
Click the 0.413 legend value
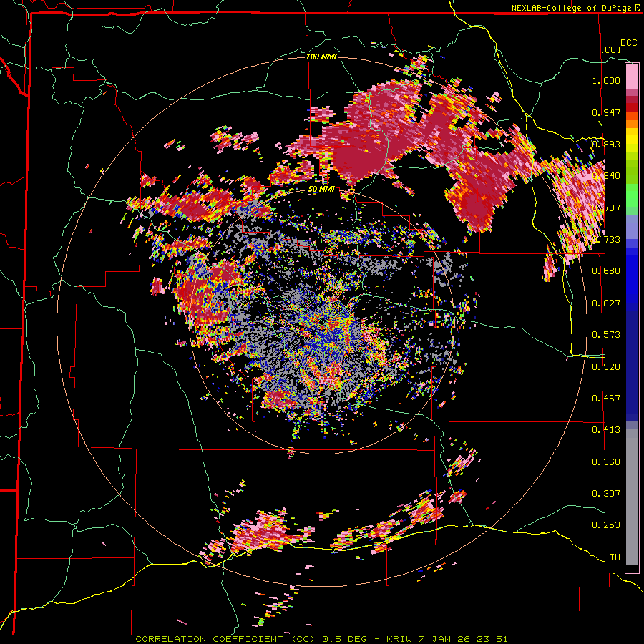[606, 430]
